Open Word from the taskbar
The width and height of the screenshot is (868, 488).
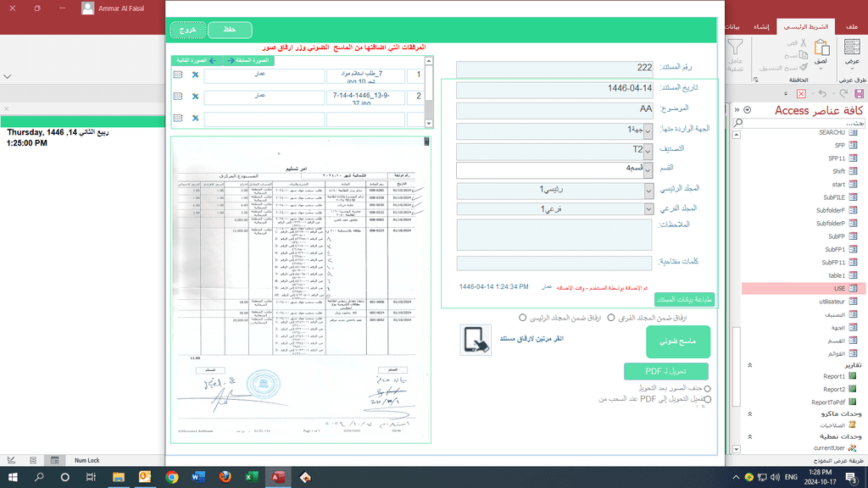pos(198,477)
